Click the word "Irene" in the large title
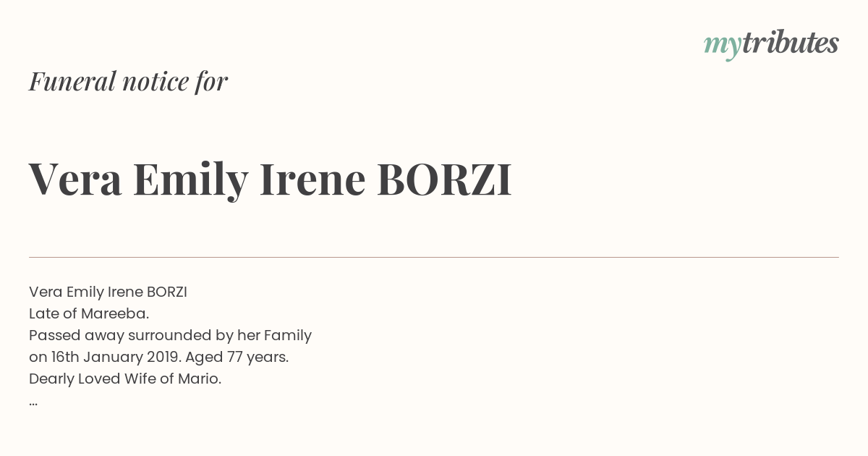The width and height of the screenshot is (868, 456). (312, 180)
